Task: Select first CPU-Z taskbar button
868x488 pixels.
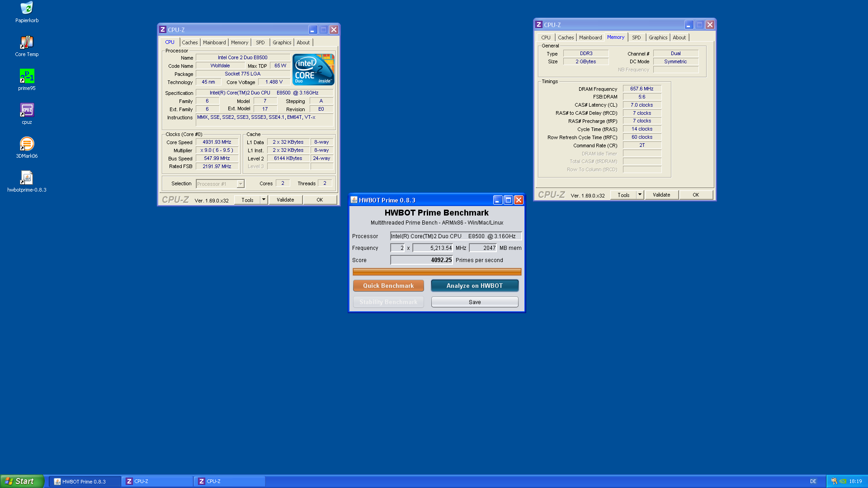Action: [x=157, y=482]
